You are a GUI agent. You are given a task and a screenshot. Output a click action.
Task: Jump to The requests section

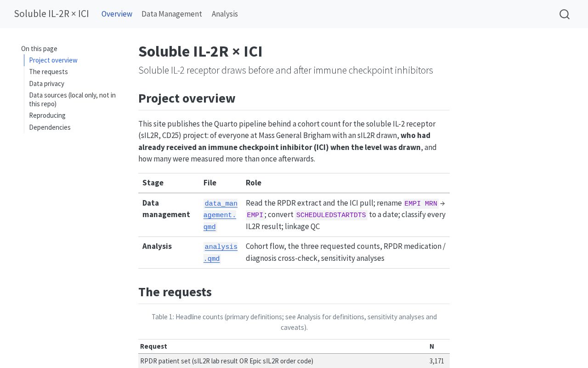pyautogui.click(x=48, y=72)
